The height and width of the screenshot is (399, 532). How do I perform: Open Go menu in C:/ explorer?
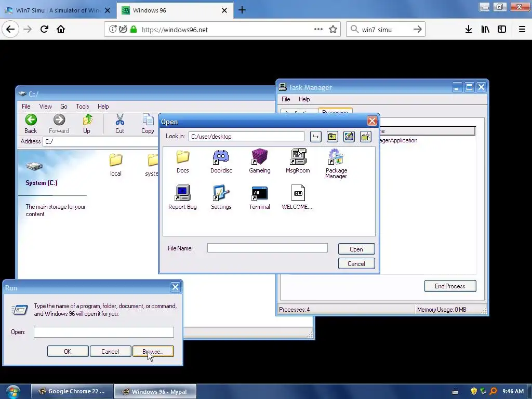click(x=64, y=107)
